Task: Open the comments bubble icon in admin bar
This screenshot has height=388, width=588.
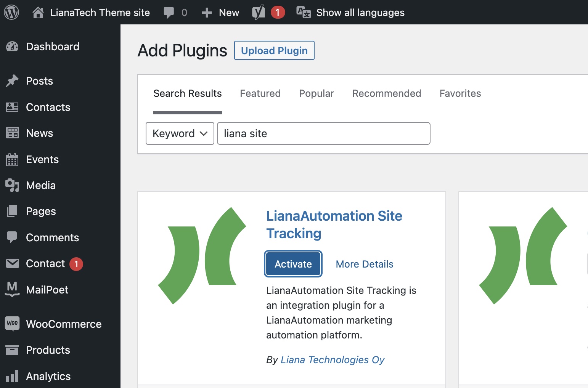Action: tap(169, 13)
